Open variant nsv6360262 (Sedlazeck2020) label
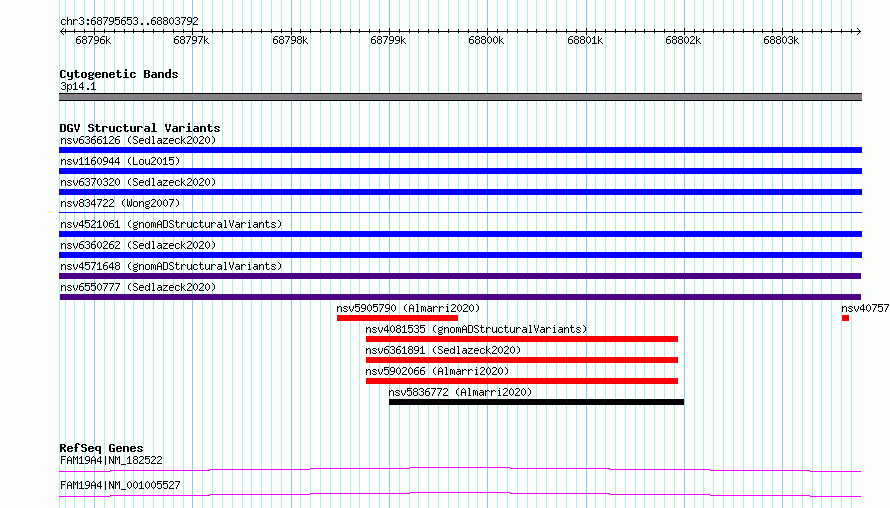The image size is (890, 508). click(x=138, y=245)
